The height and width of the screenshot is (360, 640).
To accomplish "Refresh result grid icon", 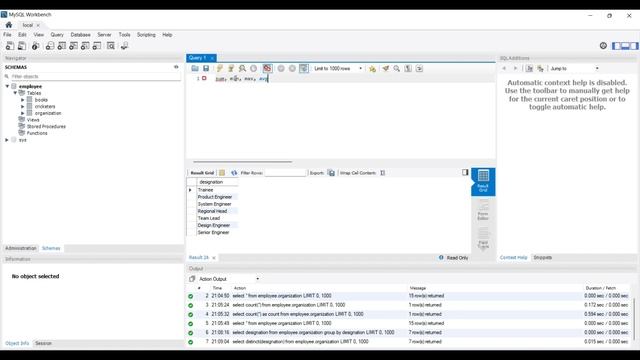I will [x=234, y=173].
